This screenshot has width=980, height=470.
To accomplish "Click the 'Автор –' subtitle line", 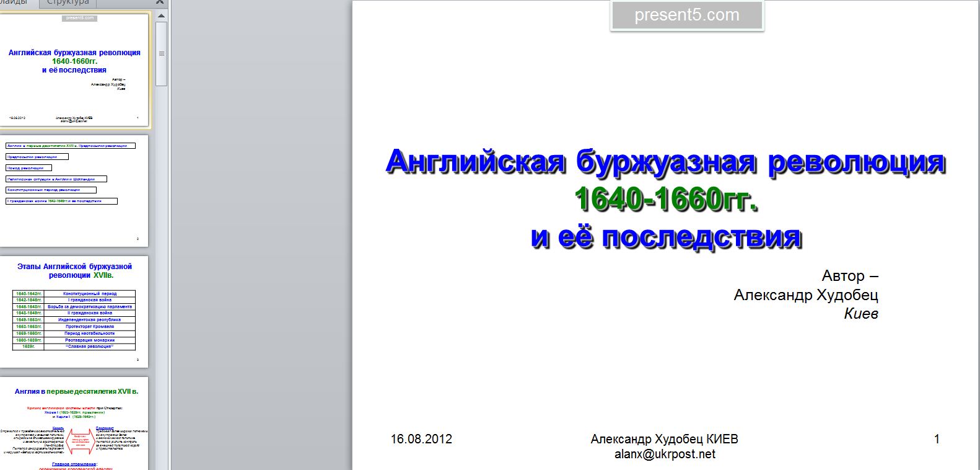I will click(850, 276).
